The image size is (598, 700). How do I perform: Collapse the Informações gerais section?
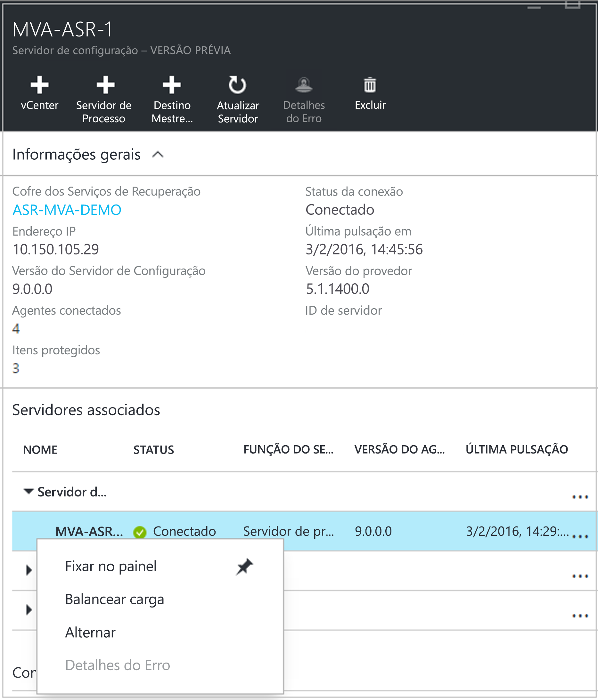point(158,155)
